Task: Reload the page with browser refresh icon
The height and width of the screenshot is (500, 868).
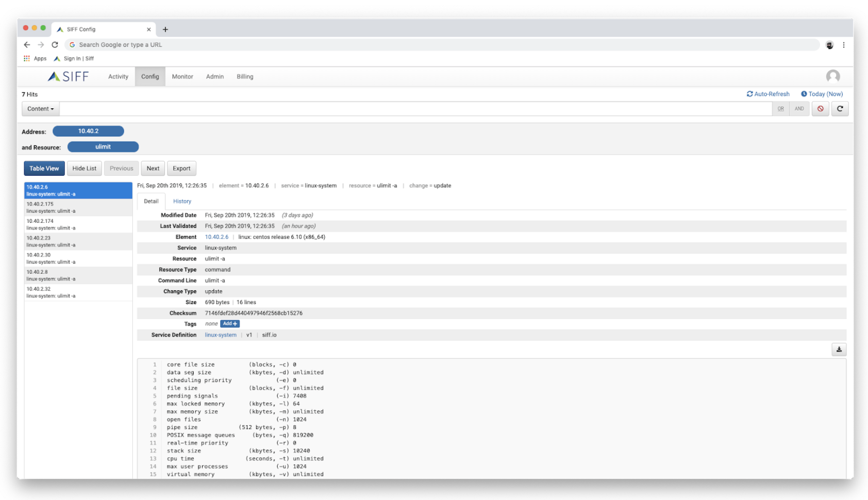Action: click(x=55, y=45)
